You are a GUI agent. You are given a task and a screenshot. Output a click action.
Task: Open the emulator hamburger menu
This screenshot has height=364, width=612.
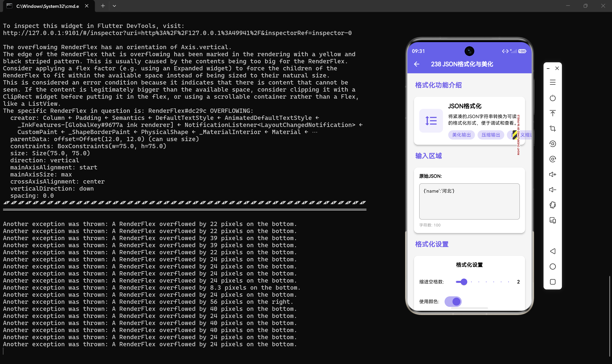[x=553, y=82]
